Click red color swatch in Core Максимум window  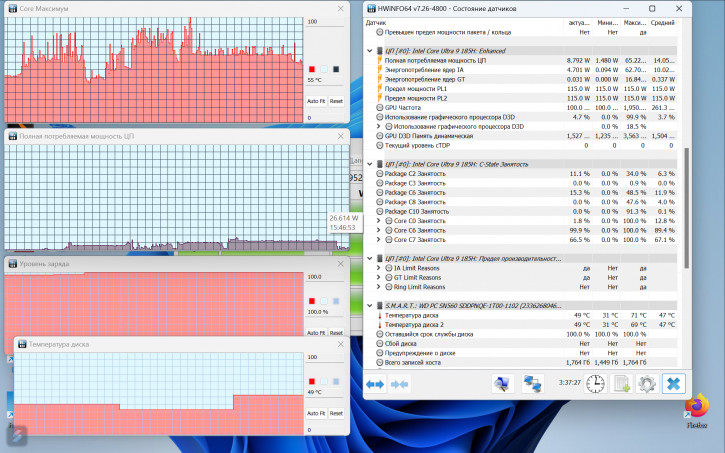click(x=312, y=69)
